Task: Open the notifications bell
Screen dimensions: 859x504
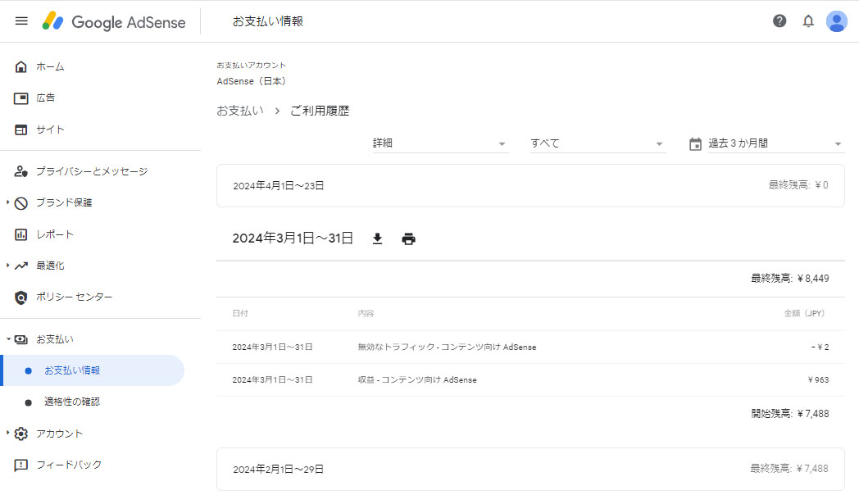Action: coord(808,21)
